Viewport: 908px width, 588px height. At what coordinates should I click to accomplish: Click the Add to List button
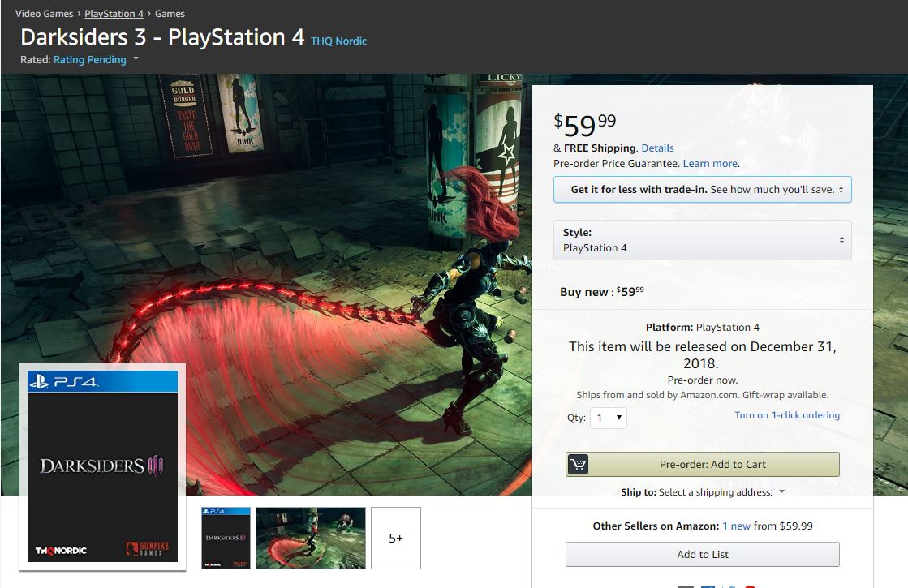tap(702, 555)
